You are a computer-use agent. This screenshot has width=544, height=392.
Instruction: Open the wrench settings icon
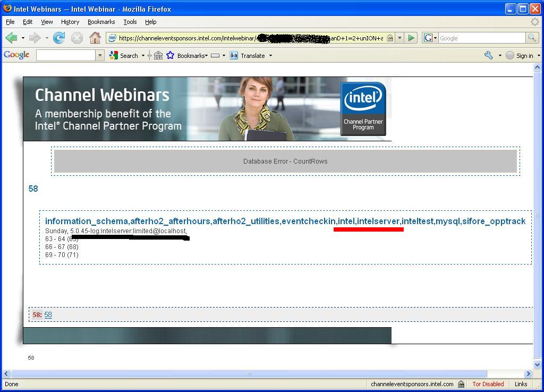[x=489, y=55]
